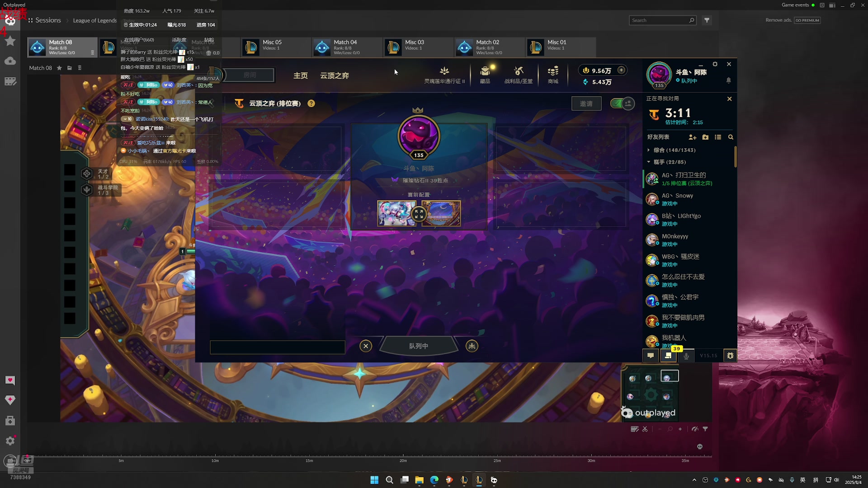Favorite Match 08 with the star icon
The image size is (868, 488).
[x=59, y=68]
